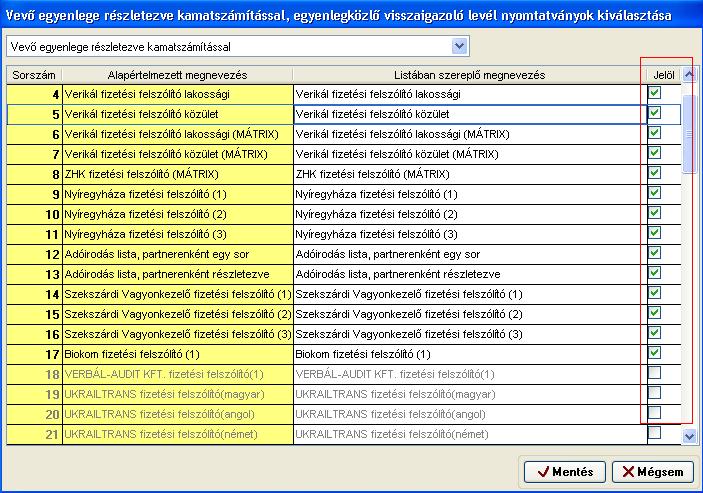Check UKRAILTRANS felszólító(német) checkbox
This screenshot has height=493, width=703.
(655, 433)
